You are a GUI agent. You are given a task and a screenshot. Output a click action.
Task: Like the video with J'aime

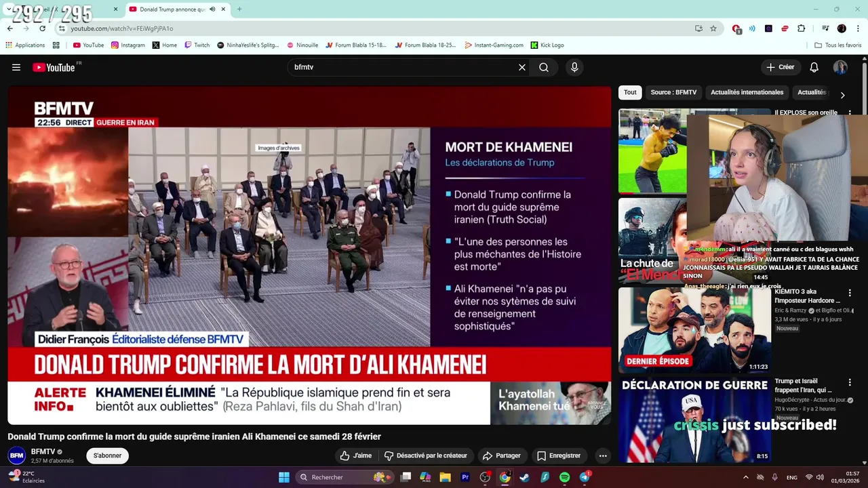(x=356, y=455)
